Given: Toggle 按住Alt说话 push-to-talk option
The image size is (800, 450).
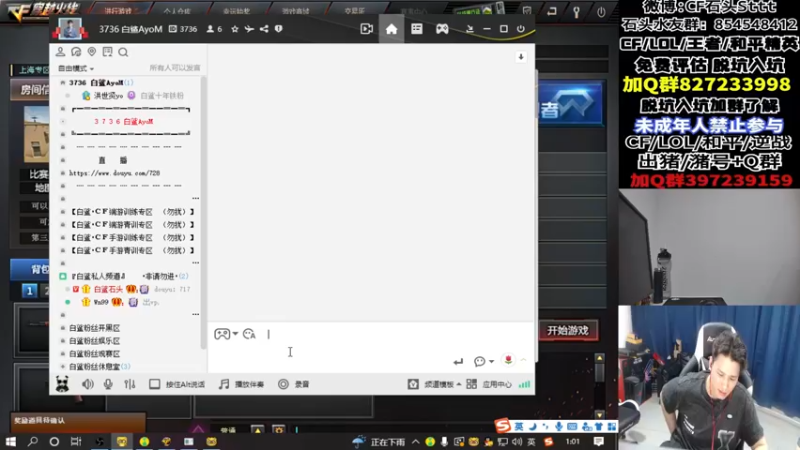Looking at the screenshot, I should click(x=177, y=384).
